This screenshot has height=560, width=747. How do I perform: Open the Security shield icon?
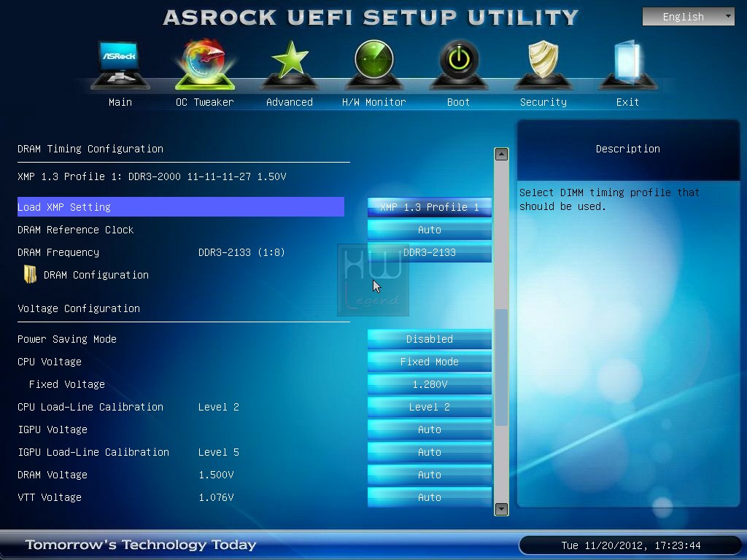tap(543, 65)
